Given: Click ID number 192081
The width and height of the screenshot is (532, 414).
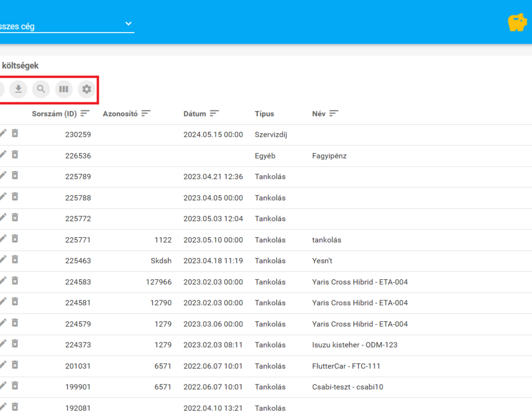Looking at the screenshot, I should click(x=78, y=408).
